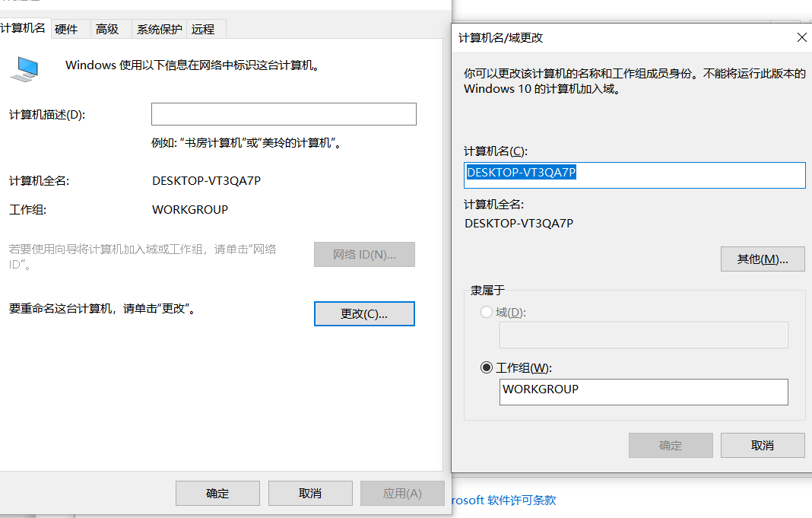This screenshot has width=812, height=518.
Task: Click the 应用(A) button
Action: [401, 493]
